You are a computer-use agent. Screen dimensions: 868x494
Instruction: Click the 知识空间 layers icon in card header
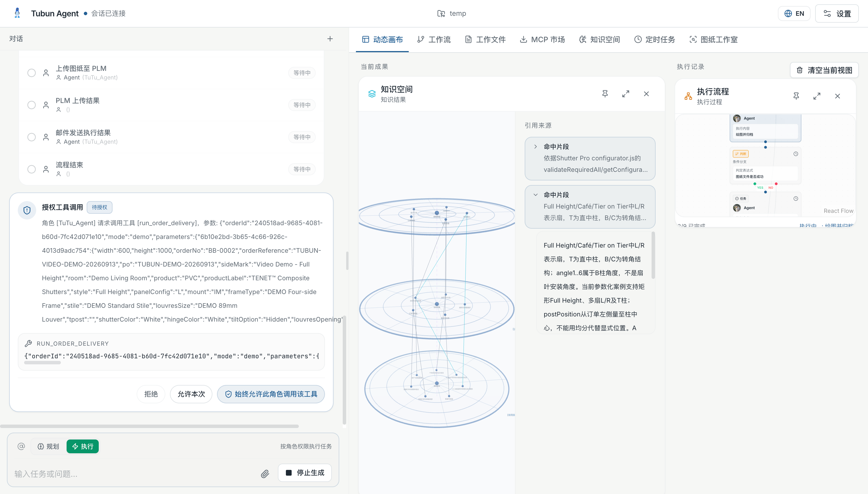coord(372,94)
